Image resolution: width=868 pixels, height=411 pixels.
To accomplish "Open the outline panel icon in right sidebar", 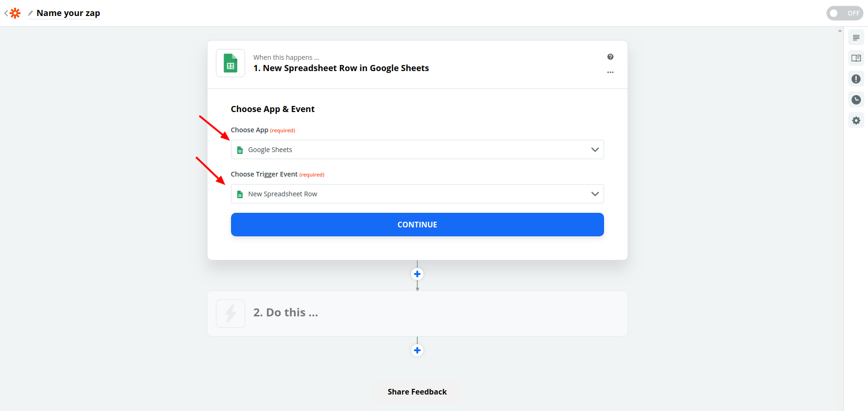I will click(856, 38).
